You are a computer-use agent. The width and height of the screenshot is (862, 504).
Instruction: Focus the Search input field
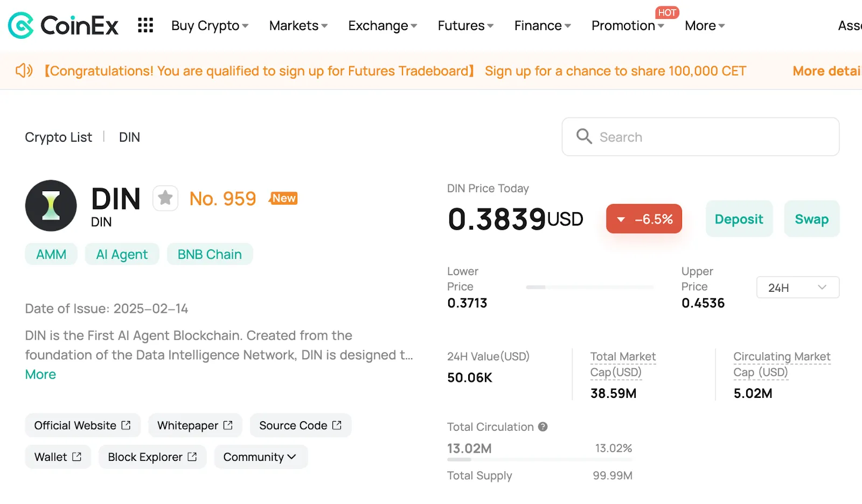(x=700, y=137)
